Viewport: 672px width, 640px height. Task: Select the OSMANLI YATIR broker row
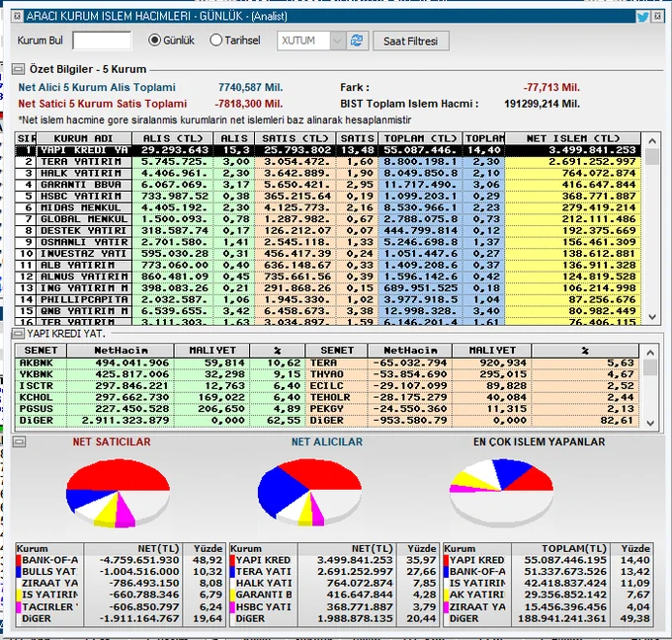click(328, 242)
